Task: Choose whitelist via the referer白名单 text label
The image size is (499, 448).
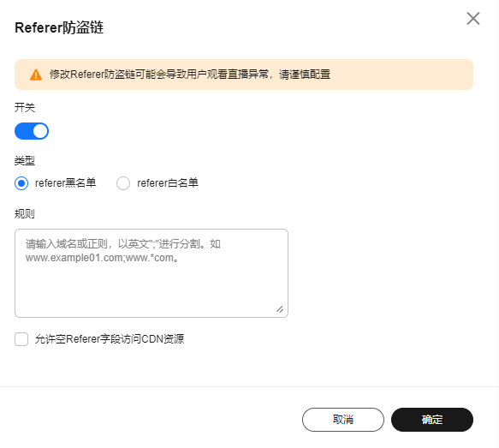Action: (168, 183)
